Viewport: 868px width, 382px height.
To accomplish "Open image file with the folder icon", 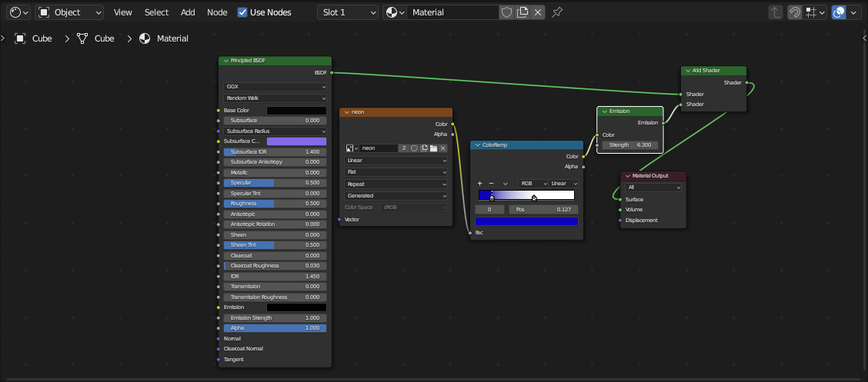I will pos(433,148).
